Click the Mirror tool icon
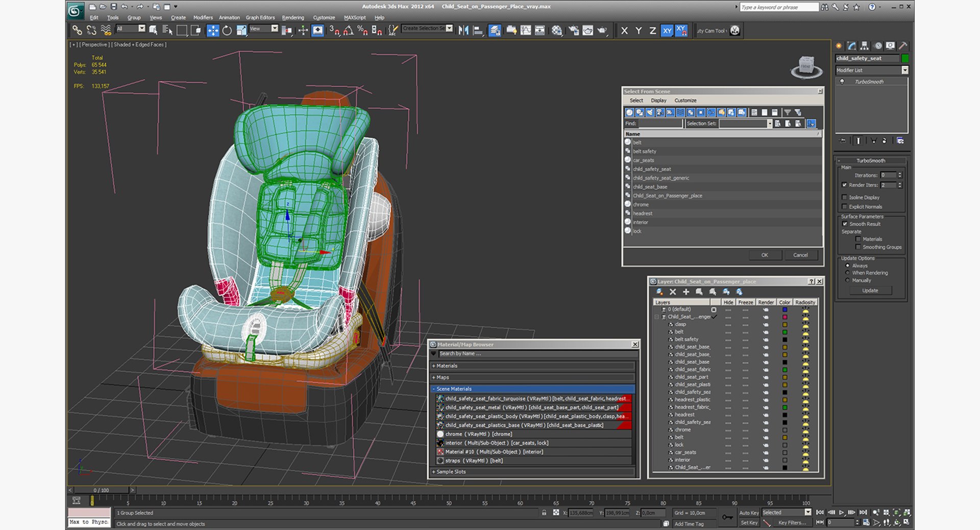Screen dimensions: 980x530 click(463, 31)
